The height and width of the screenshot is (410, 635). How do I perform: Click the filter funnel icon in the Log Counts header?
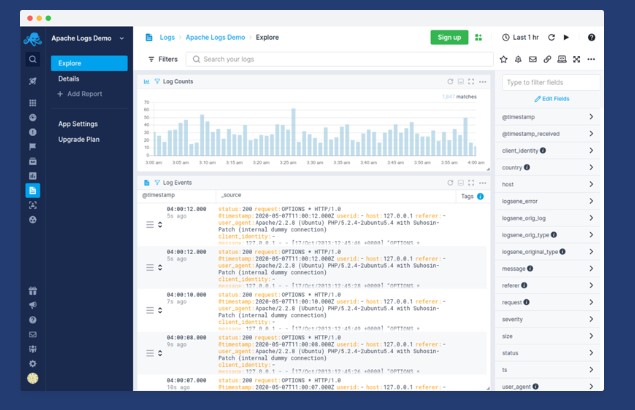pyautogui.click(x=157, y=81)
